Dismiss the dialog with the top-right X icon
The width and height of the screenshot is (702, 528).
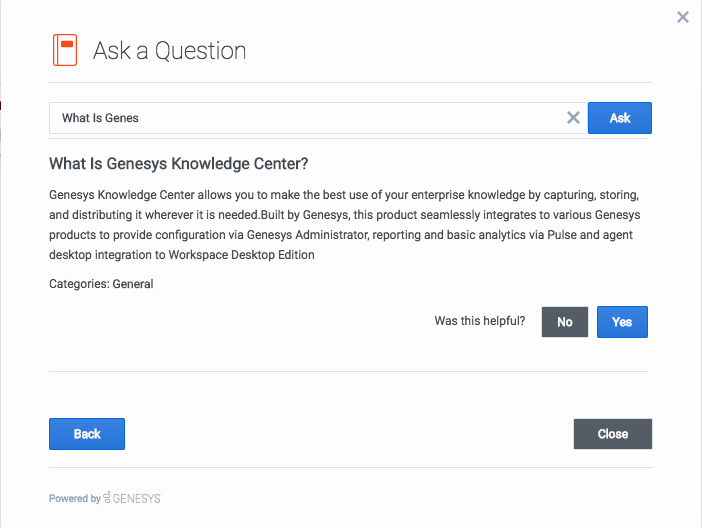click(683, 17)
